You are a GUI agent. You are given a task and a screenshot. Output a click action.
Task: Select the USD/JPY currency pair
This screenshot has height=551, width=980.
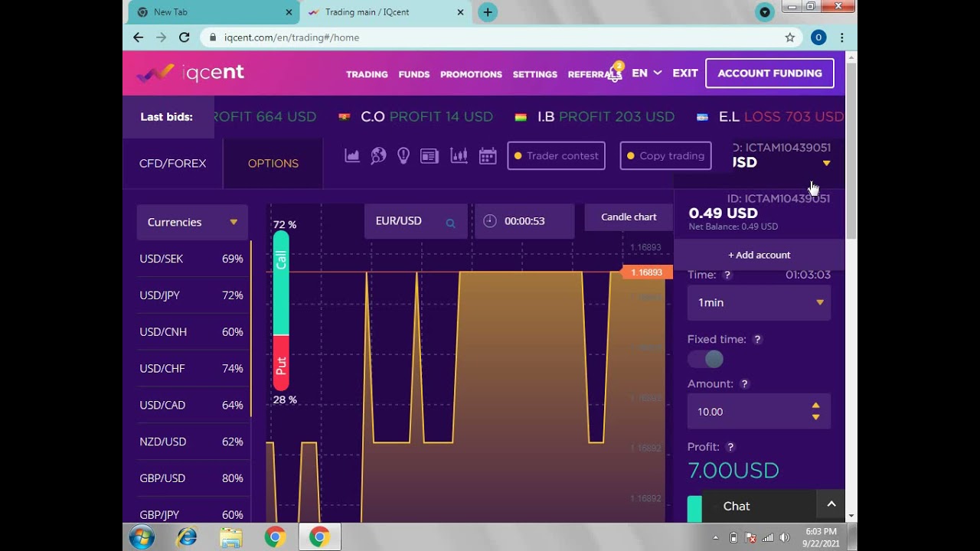(x=191, y=295)
